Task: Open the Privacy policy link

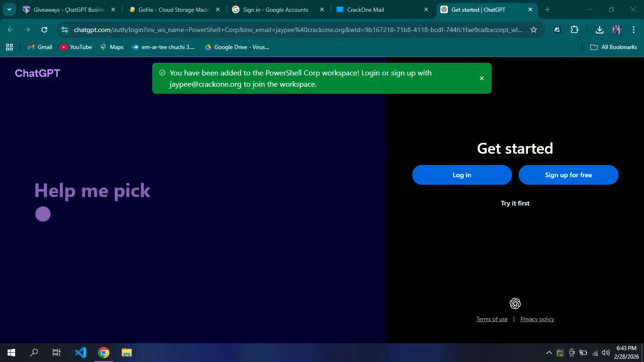Action: [x=537, y=319]
